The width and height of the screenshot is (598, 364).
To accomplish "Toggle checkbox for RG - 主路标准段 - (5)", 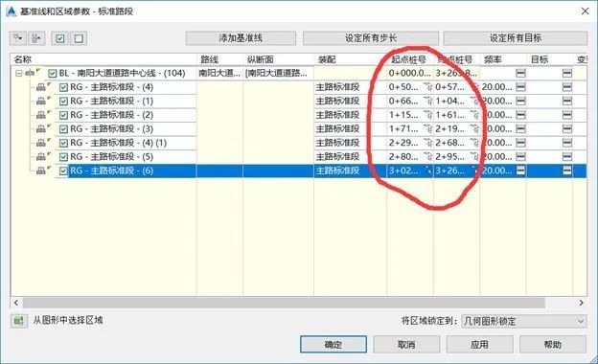I will pyautogui.click(x=63, y=157).
